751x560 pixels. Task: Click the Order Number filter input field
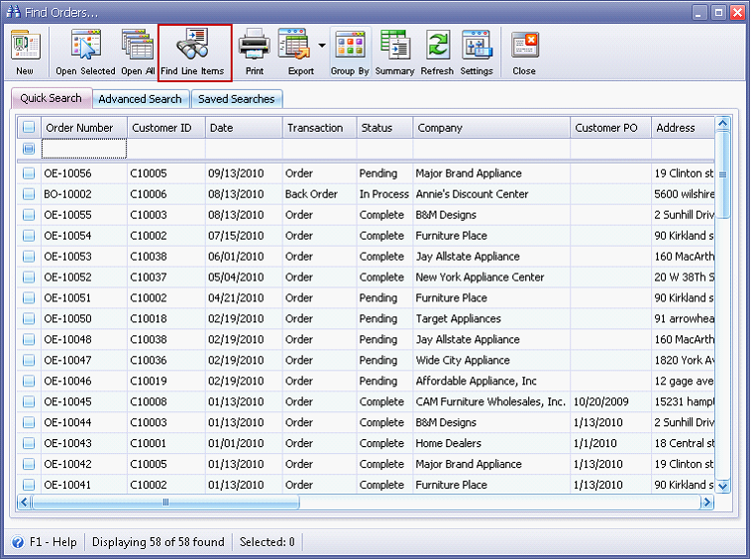[x=83, y=149]
